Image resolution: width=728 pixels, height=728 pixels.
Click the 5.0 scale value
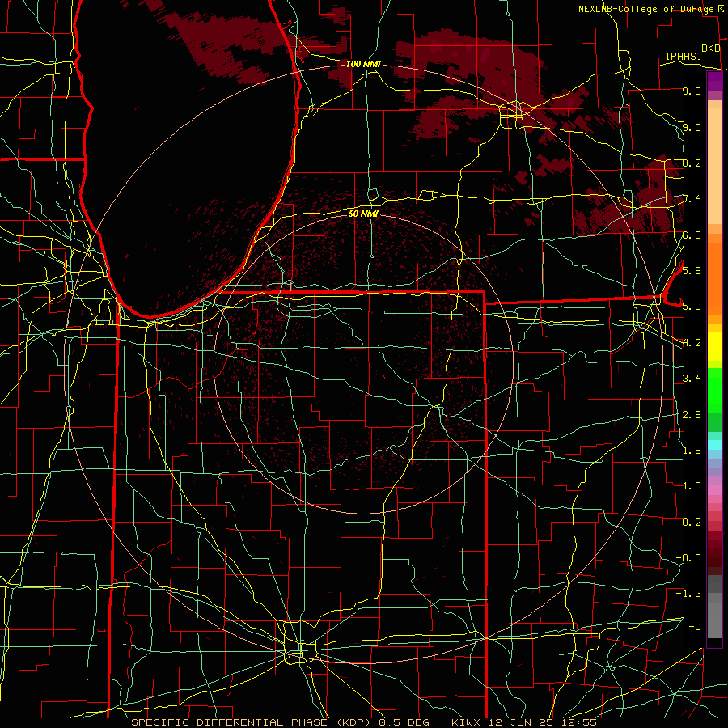click(x=692, y=307)
